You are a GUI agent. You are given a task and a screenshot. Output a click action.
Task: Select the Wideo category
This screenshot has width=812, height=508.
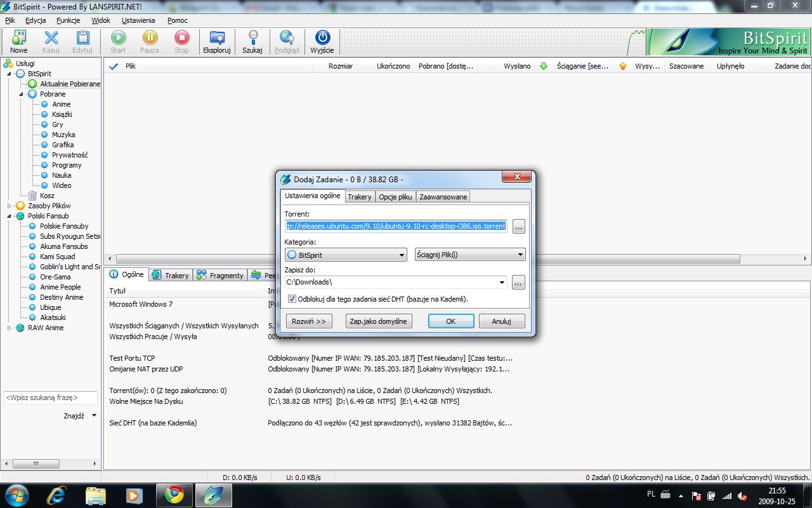(62, 185)
